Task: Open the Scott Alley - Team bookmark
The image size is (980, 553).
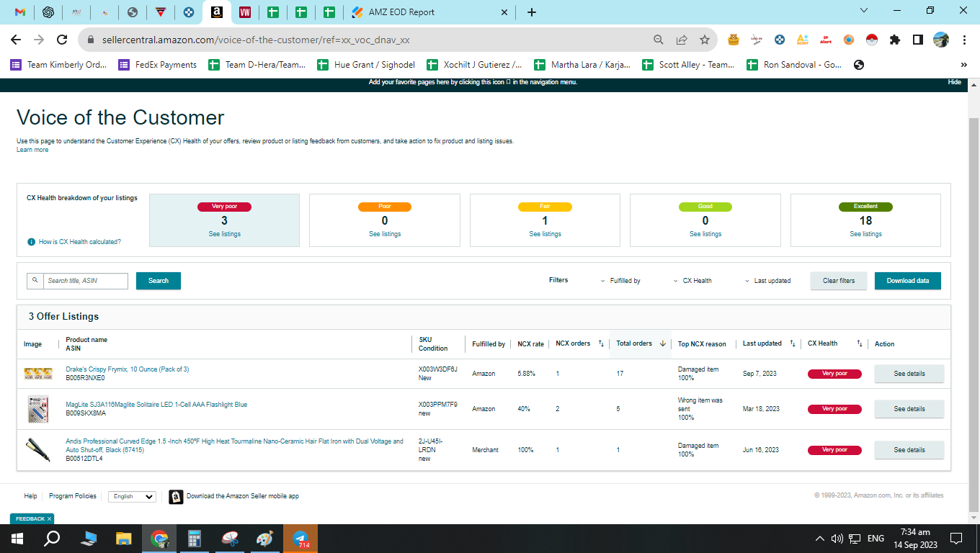Action: pos(689,65)
